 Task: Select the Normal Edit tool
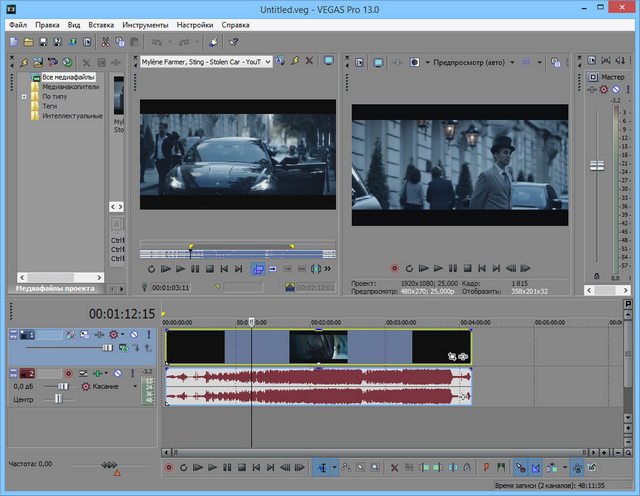coord(322,468)
